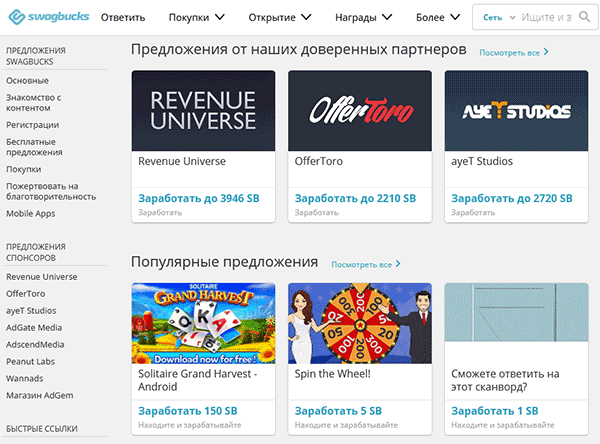Select Знакомство с контентом in sidebar
This screenshot has width=600, height=444.
(x=34, y=103)
